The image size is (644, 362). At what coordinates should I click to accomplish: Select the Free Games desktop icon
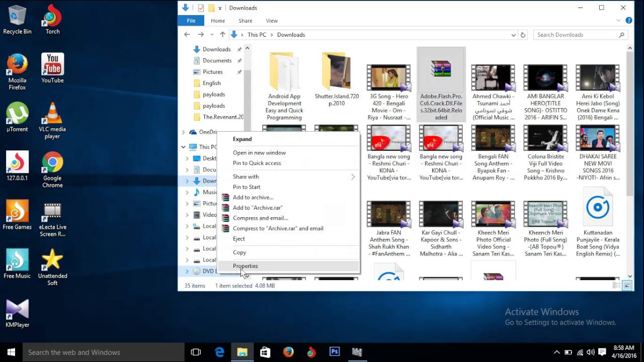(x=17, y=215)
